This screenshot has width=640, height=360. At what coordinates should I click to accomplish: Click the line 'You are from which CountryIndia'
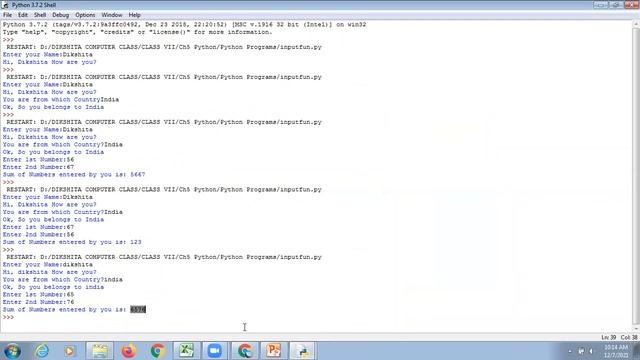click(x=61, y=100)
